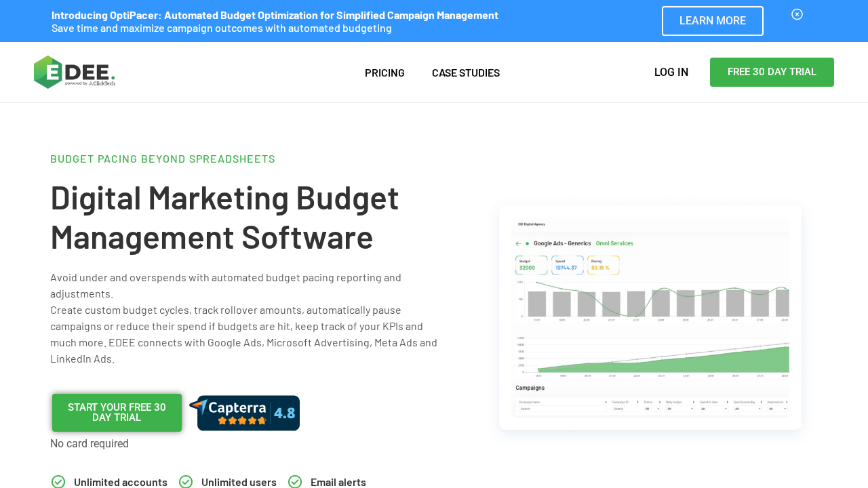Expand the Daily budget filter dropdown

click(679, 409)
